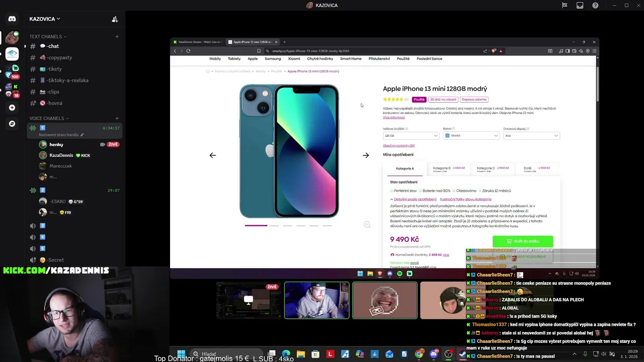Create text channel via plus beside TEXT CHANELS
This screenshot has width=644, height=362.
117,36
